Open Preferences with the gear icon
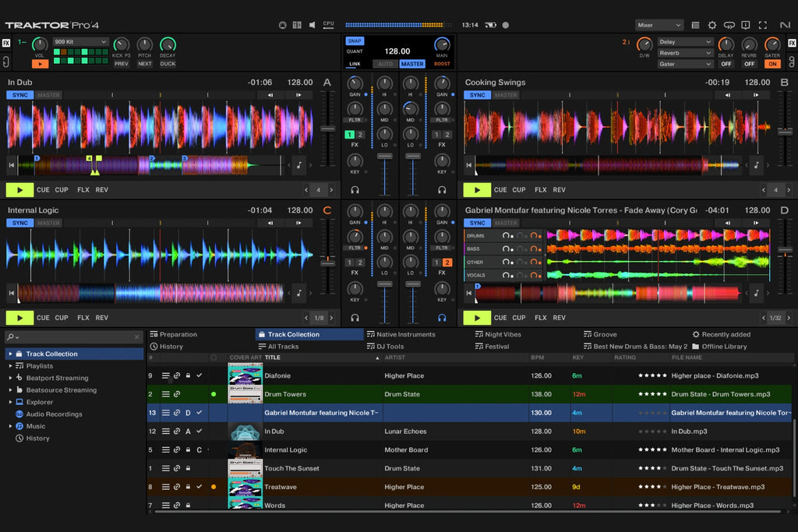Image resolution: width=798 pixels, height=532 pixels. click(711, 25)
